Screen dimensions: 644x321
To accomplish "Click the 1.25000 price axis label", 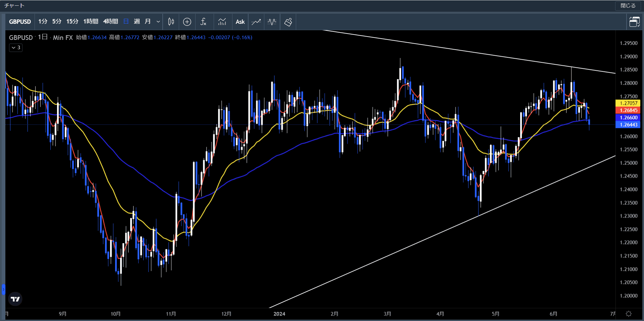I will point(629,163).
